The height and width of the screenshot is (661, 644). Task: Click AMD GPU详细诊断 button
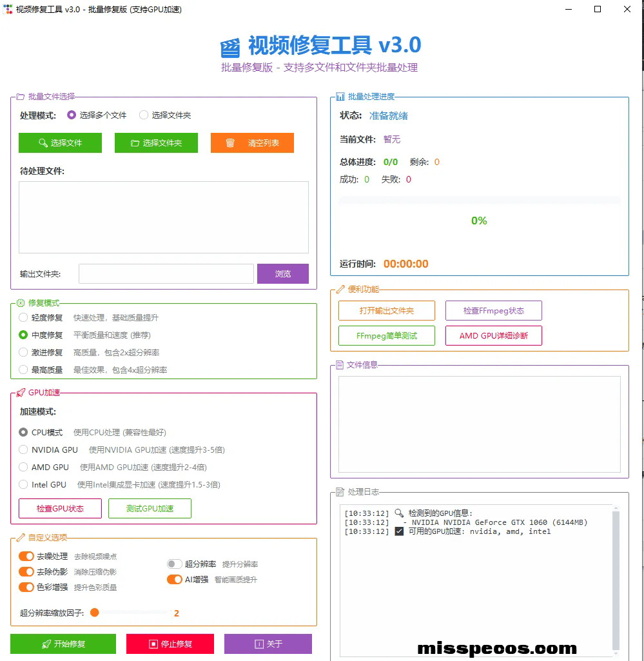click(x=493, y=336)
